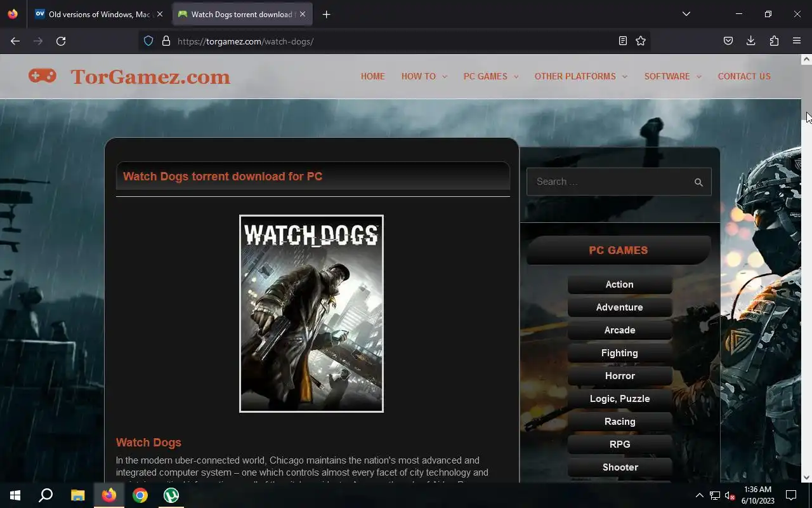Screen dimensions: 812x508
Task: Open the Windows Start menu
Action: 15,495
